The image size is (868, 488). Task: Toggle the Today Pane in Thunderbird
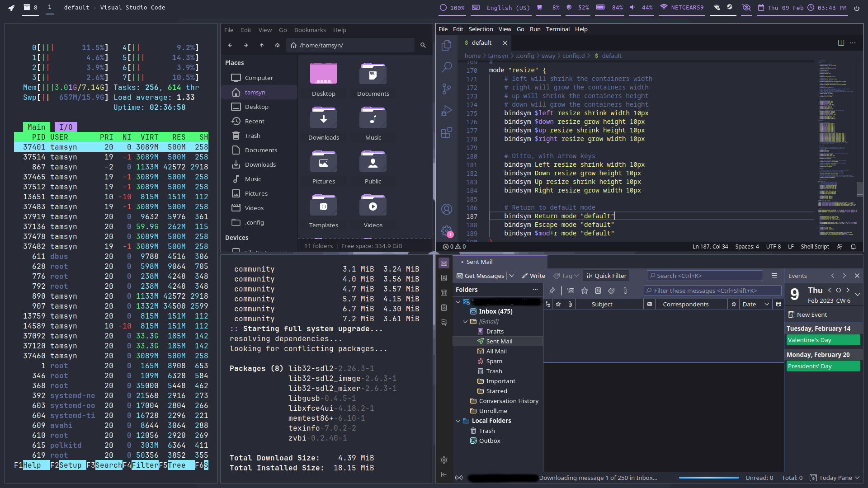835,478
